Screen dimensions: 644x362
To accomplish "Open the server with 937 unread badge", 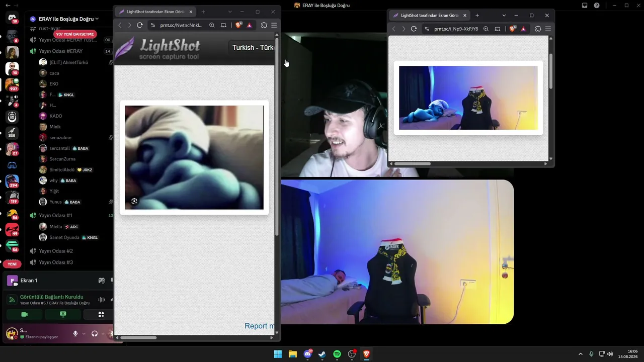I will [x=12, y=84].
